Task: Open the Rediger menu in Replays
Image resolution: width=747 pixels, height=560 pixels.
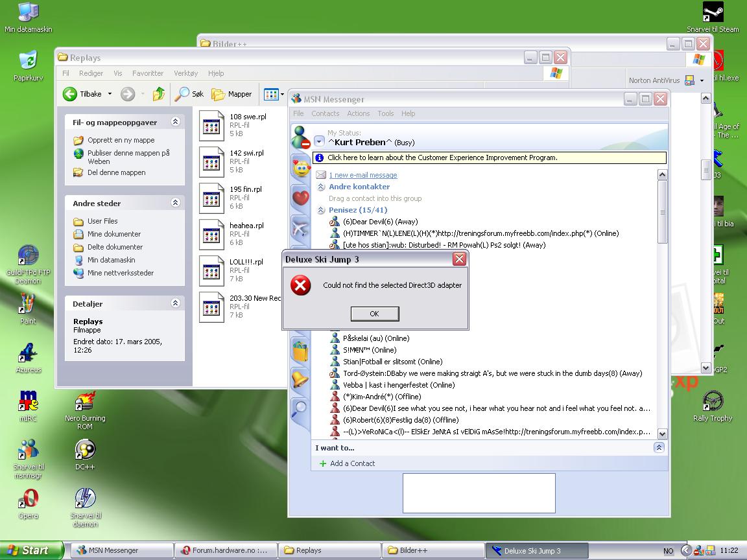Action: (x=91, y=73)
